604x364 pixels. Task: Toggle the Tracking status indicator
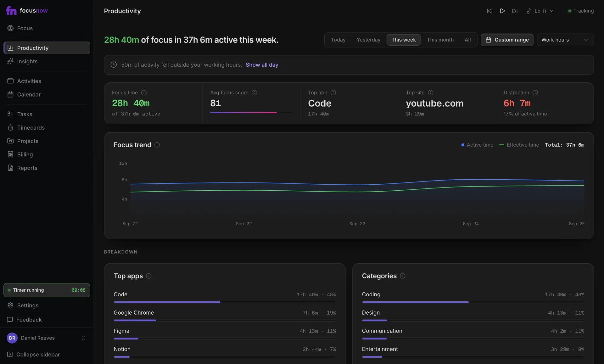point(581,11)
